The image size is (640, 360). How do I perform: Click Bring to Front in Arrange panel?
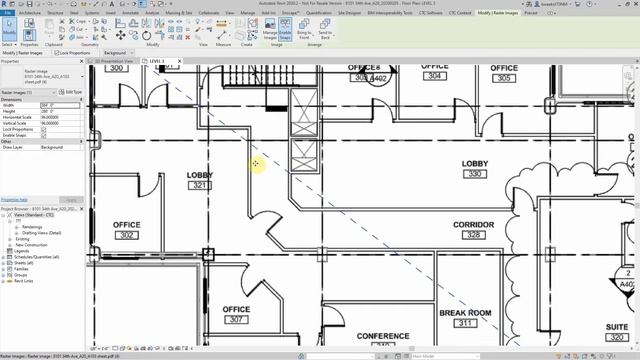pos(304,29)
